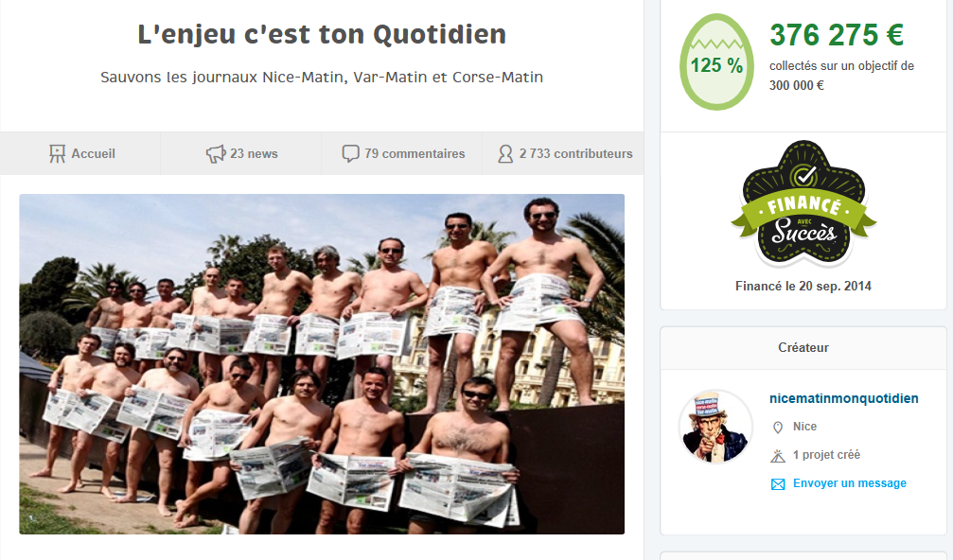Open the 79 commentaires tab
The height and width of the screenshot is (560, 953).
(402, 153)
